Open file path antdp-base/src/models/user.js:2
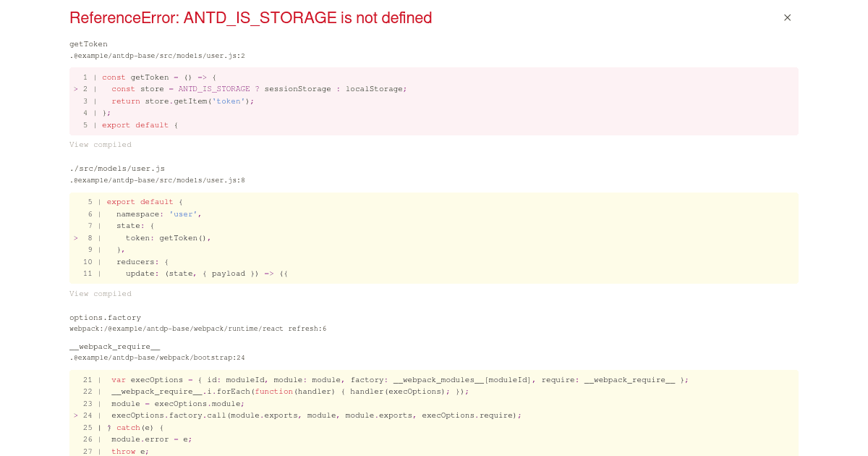 point(157,55)
